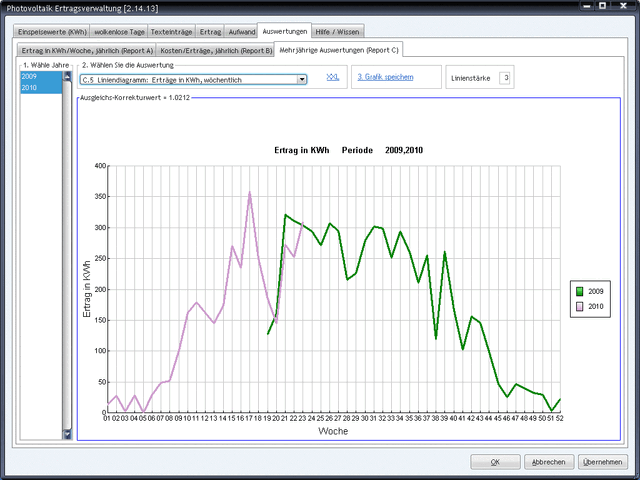Expand the Liniendiagramm dropdown arrow

coord(302,80)
